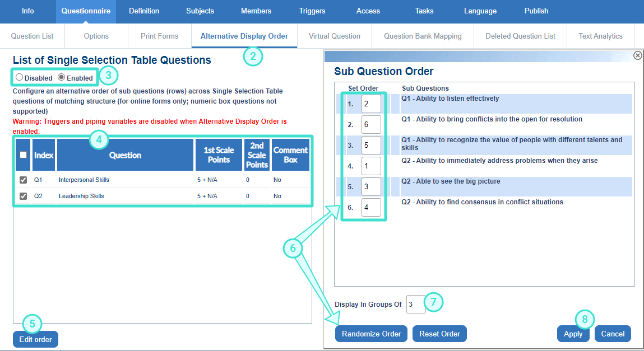644x351 pixels.
Task: Click the Edit order button
Action: [x=35, y=339]
